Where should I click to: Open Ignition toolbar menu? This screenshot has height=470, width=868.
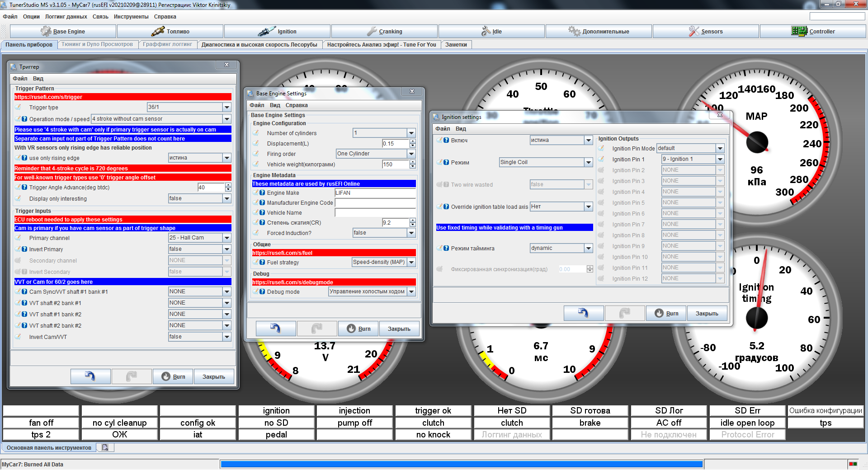click(x=277, y=31)
